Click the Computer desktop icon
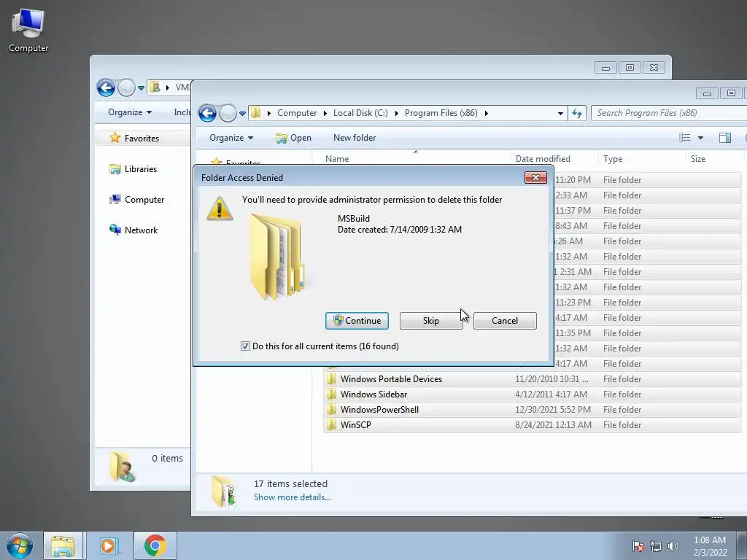 tap(28, 30)
